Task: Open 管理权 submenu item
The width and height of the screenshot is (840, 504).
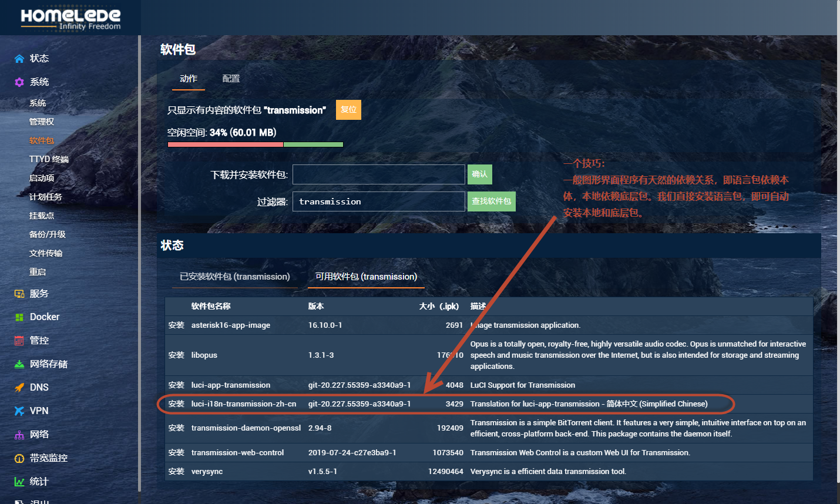Action: pos(42,122)
